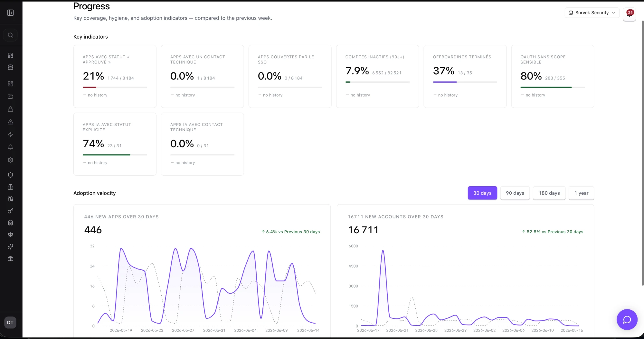Open the settings gear icon in sidebar

10,160
